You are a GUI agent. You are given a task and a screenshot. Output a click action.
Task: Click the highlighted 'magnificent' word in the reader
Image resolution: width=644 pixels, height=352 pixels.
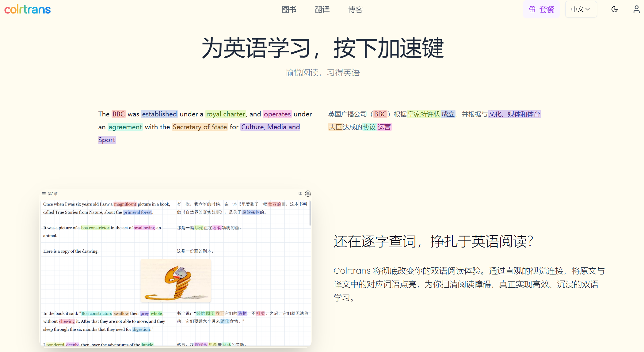point(125,204)
